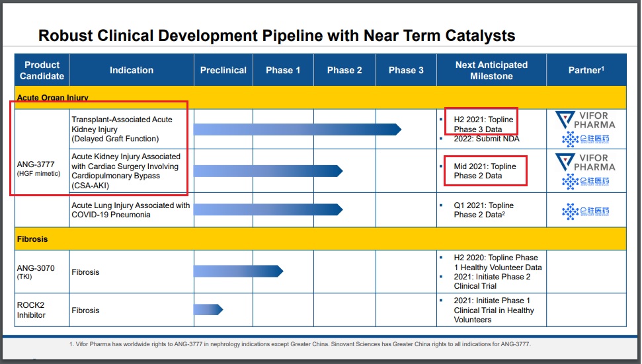Click the Vifor Pharma footnote text at the bottom
This screenshot has width=642, height=364.
coord(300,344)
